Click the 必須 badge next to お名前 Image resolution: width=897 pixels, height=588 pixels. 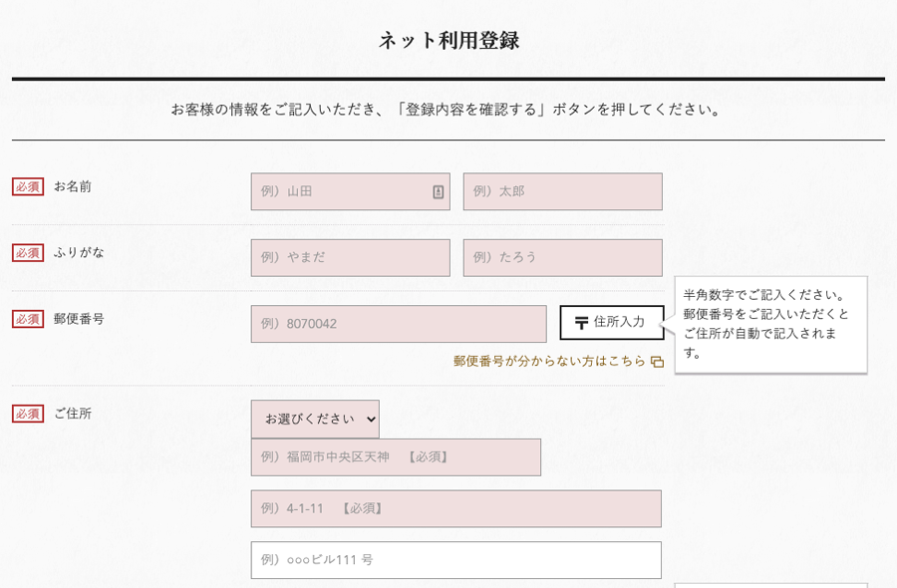[28, 187]
